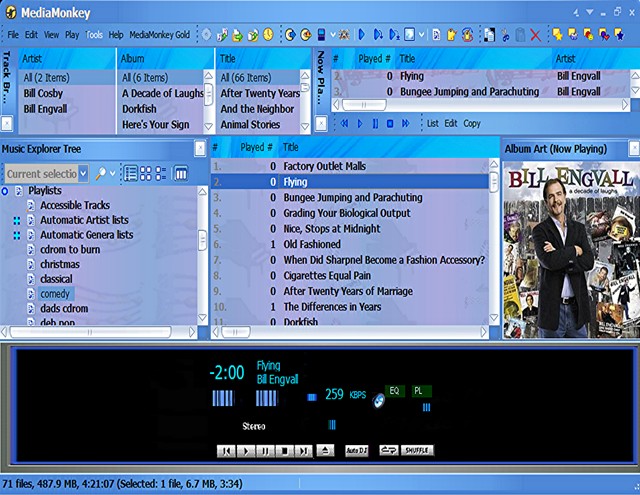Toggle the repeat button in the player
The height and width of the screenshot is (495, 640).
[x=387, y=450]
